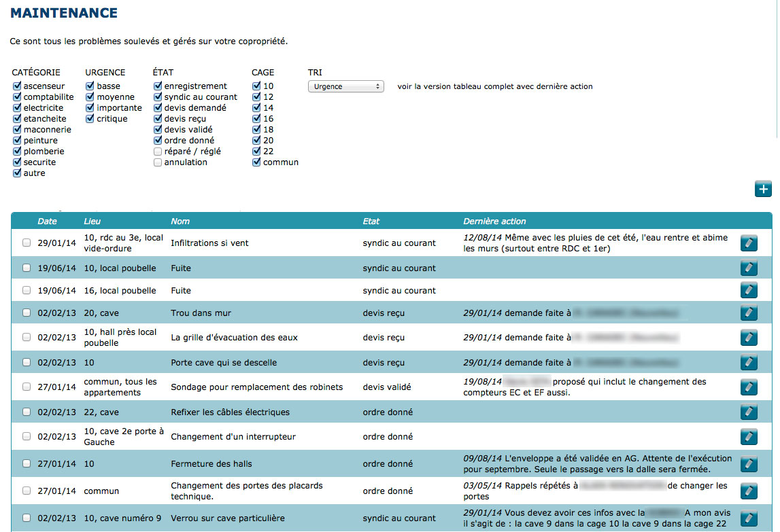Viewport: 780px width, 532px height.
Task: Edit 'Porte cave qui se descelle' with its pencil icon
Action: [x=749, y=362]
